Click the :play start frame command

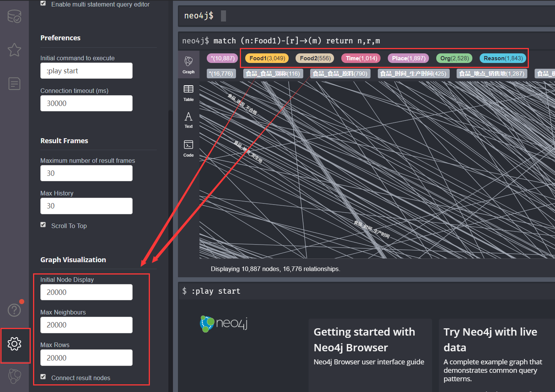coord(216,291)
